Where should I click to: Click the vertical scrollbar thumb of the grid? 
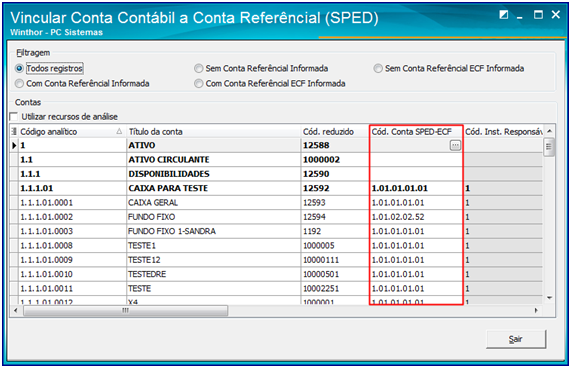click(x=549, y=147)
